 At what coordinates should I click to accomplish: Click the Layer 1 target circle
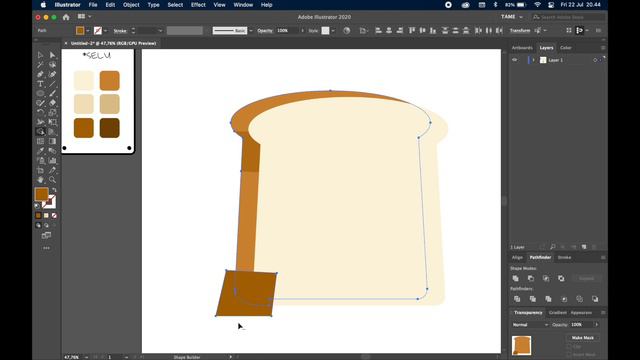click(x=595, y=60)
